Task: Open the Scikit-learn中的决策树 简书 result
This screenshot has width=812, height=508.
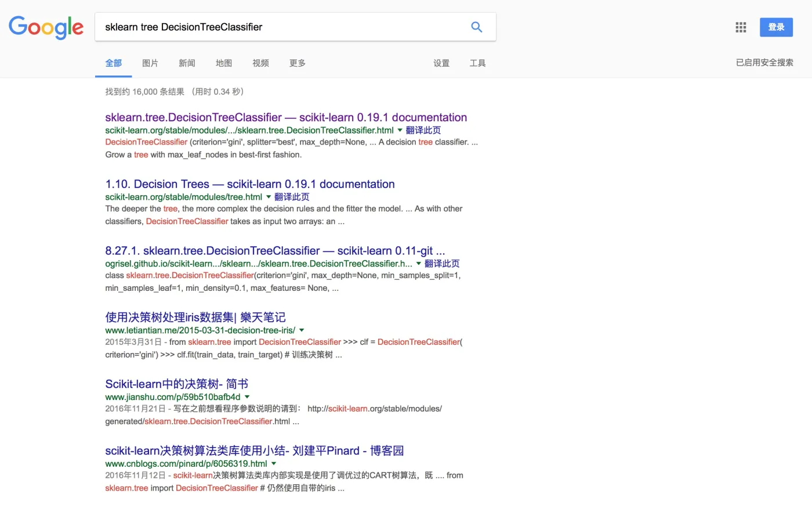Action: pos(176,384)
